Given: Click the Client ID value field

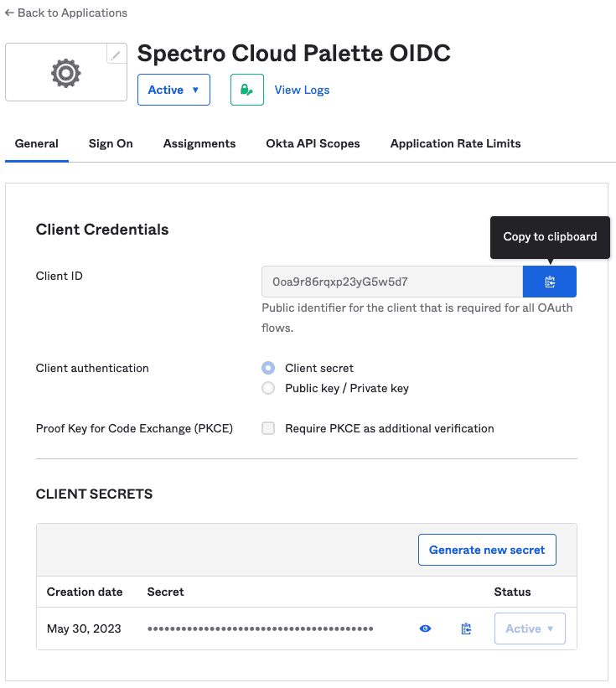Looking at the screenshot, I should click(x=392, y=282).
